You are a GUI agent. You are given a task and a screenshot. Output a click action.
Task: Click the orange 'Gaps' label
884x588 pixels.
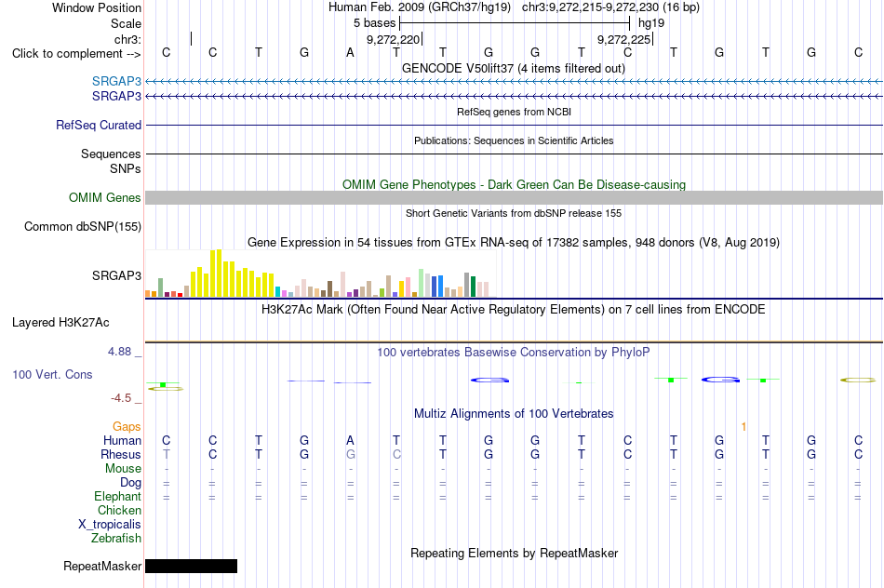coord(127,427)
